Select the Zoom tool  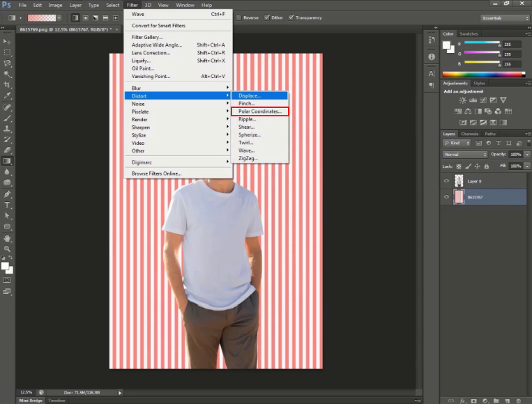[x=7, y=249]
